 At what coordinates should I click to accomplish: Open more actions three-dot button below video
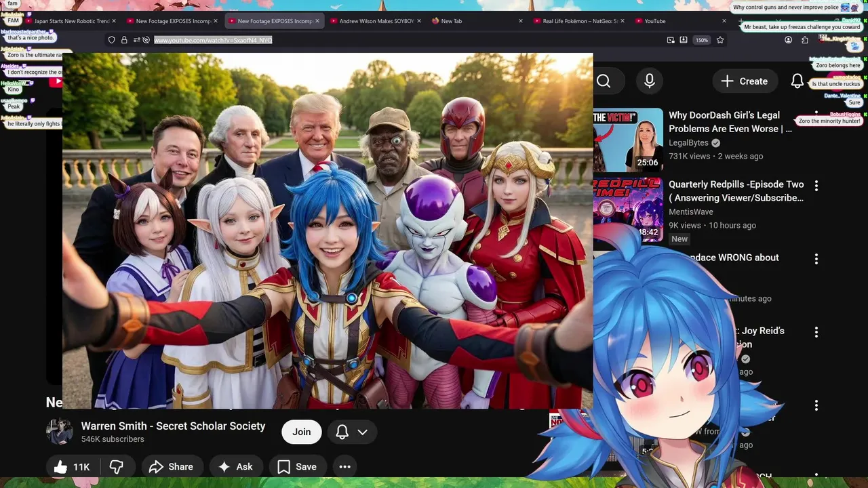(344, 467)
